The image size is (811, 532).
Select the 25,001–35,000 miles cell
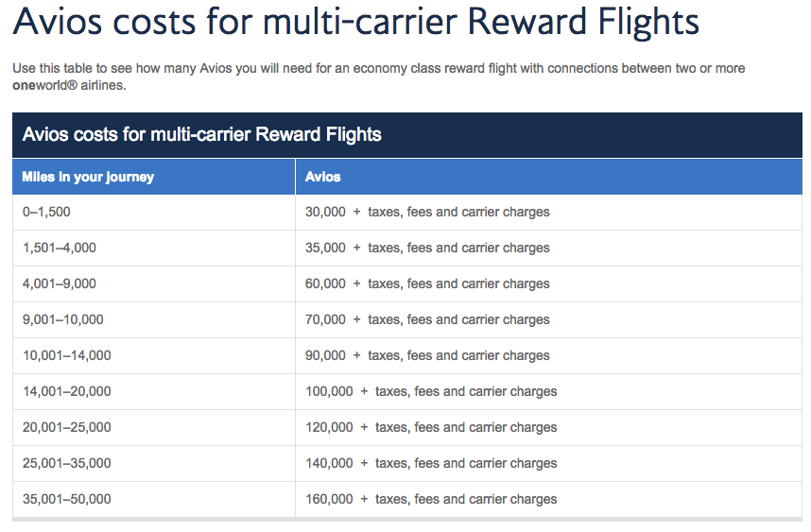click(154, 464)
